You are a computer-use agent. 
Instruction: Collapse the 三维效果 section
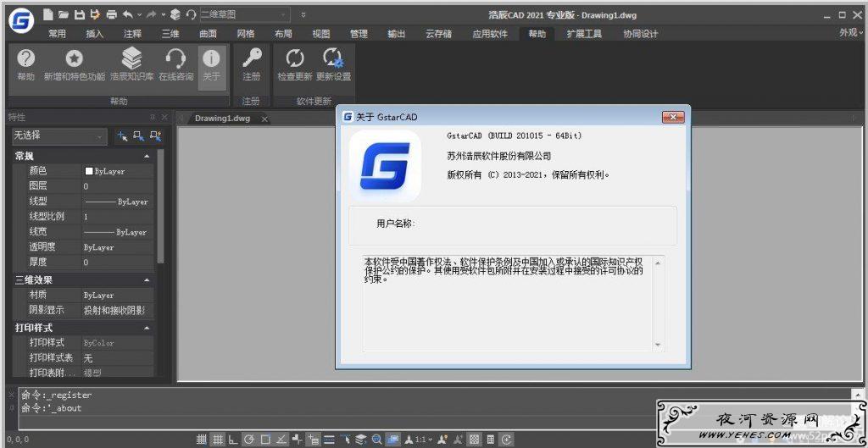(x=147, y=280)
